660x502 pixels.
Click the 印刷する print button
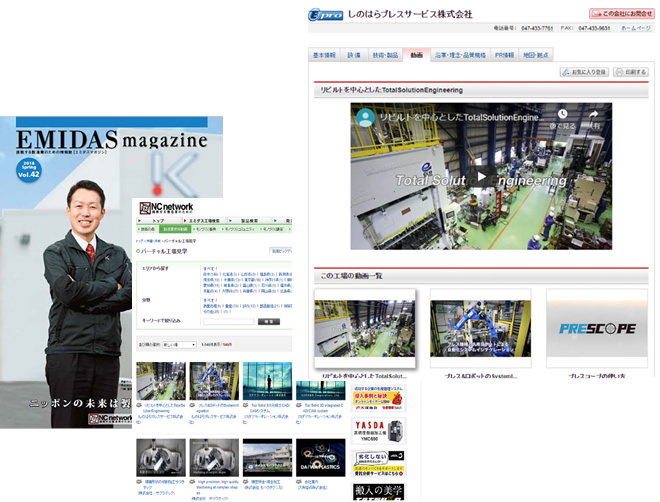pos(631,72)
